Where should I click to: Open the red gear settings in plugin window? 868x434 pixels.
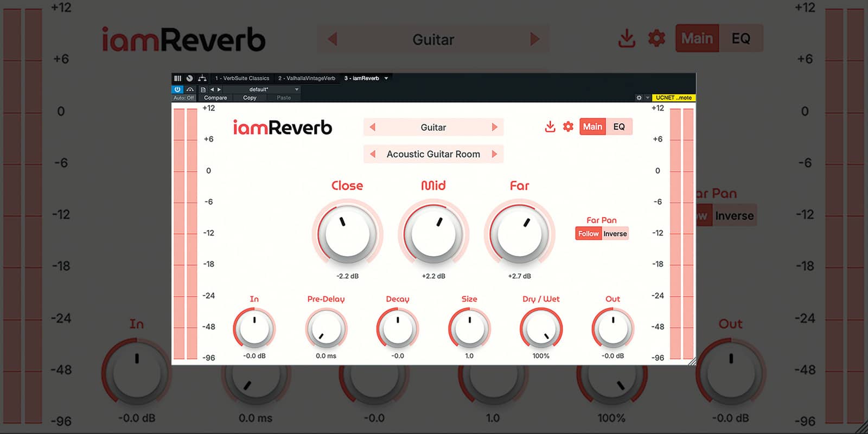pos(568,127)
